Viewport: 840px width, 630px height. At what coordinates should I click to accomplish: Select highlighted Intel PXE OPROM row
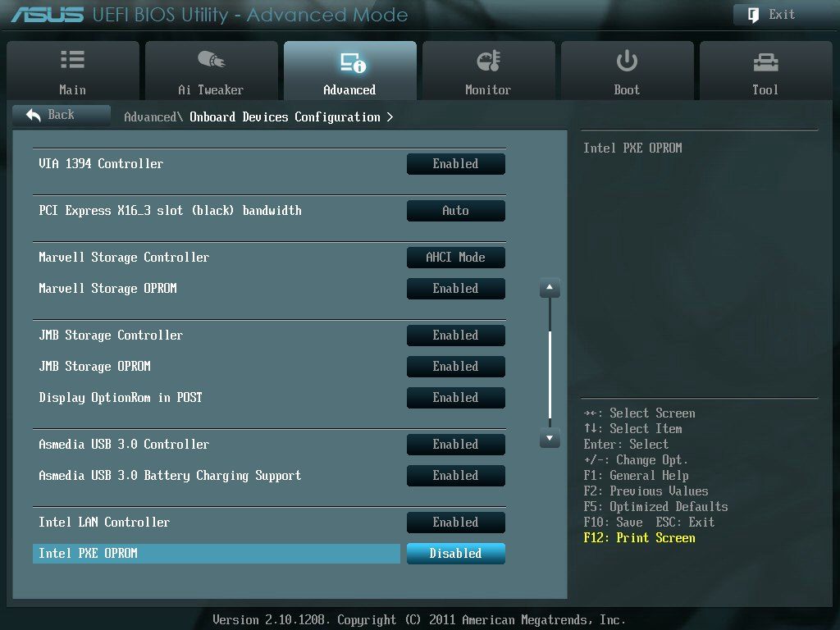pos(217,554)
